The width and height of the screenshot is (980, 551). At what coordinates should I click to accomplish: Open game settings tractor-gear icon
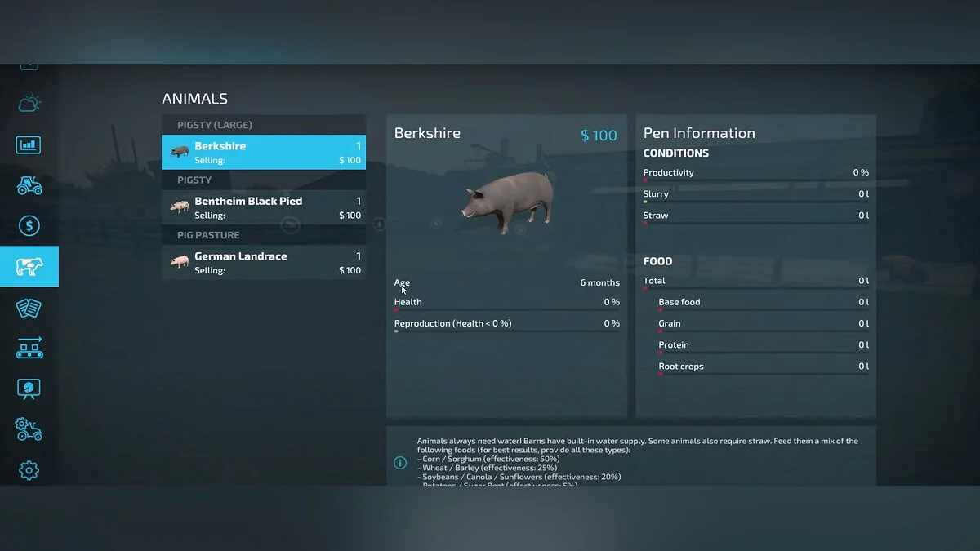pos(29,429)
